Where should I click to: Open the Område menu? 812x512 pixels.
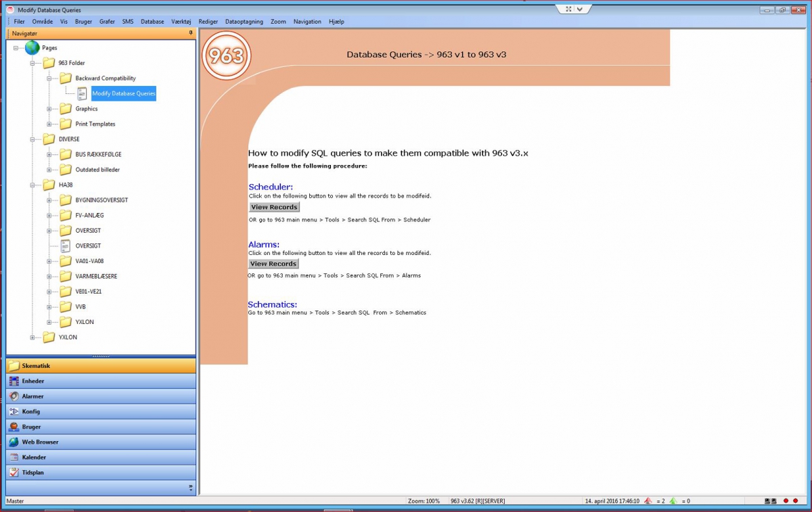pyautogui.click(x=43, y=22)
